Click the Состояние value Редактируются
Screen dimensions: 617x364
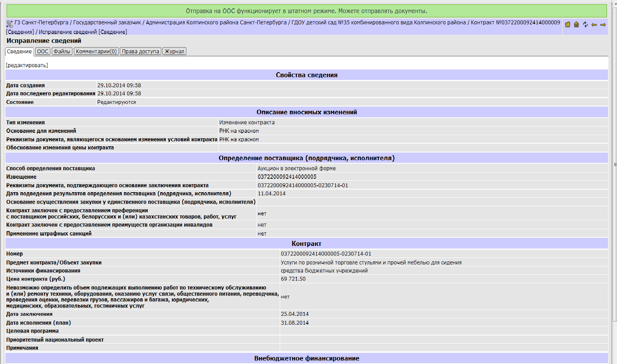117,102
